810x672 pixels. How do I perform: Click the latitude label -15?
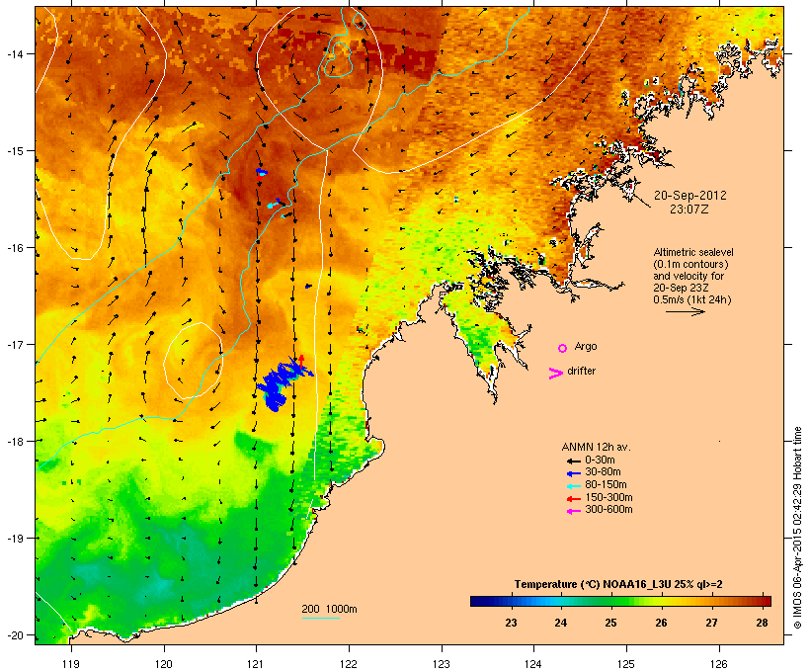[x=14, y=151]
